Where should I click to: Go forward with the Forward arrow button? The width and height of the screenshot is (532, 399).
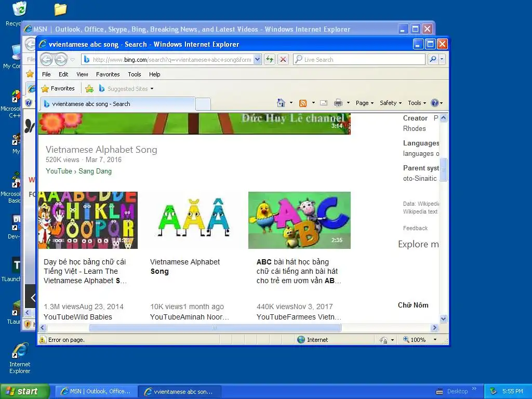click(x=61, y=59)
